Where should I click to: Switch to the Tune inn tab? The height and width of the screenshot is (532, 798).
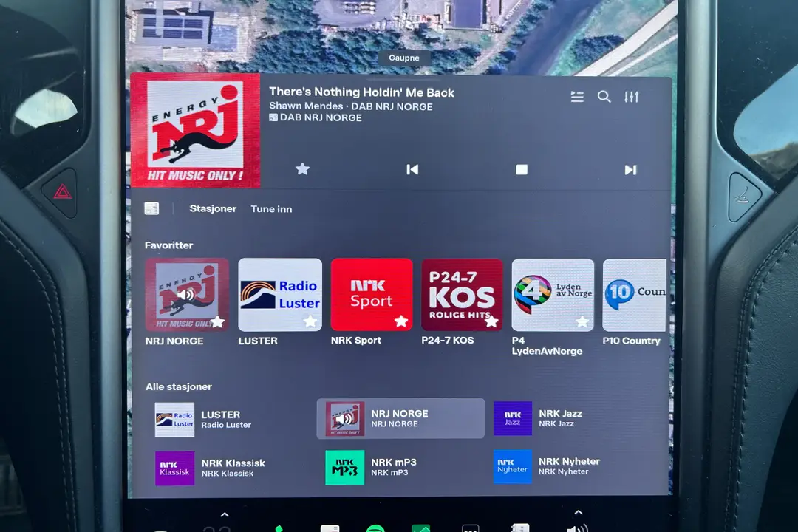271,209
